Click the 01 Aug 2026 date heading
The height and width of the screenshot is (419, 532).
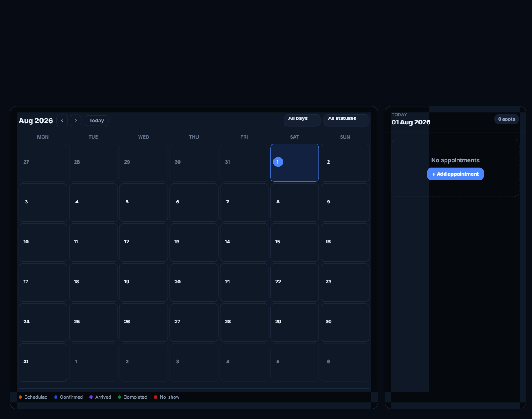pos(411,122)
